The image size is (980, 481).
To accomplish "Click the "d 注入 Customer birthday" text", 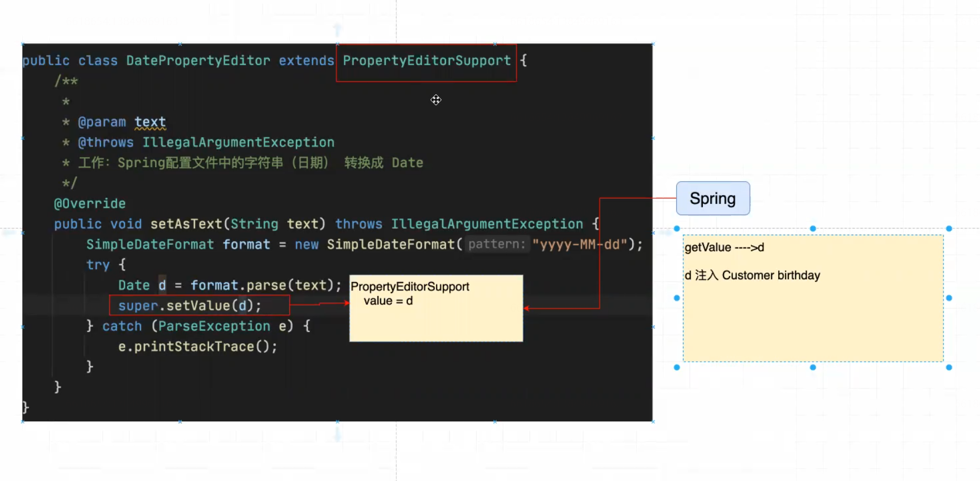I will 753,275.
